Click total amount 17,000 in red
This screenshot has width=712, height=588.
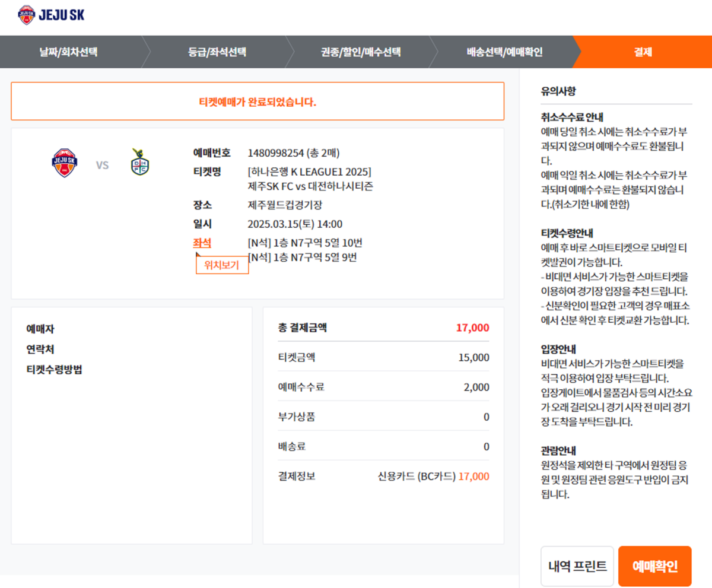(473, 328)
